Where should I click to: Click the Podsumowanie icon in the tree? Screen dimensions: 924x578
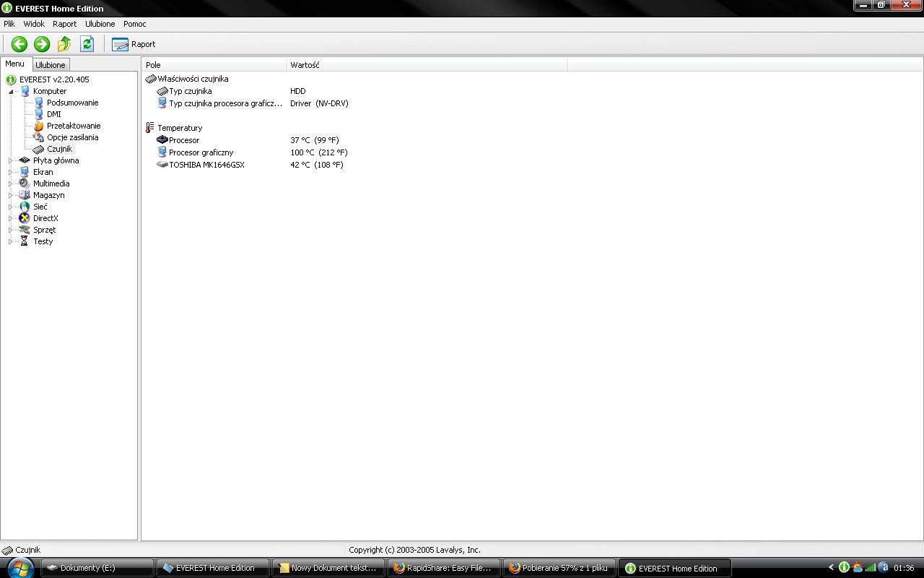(38, 103)
